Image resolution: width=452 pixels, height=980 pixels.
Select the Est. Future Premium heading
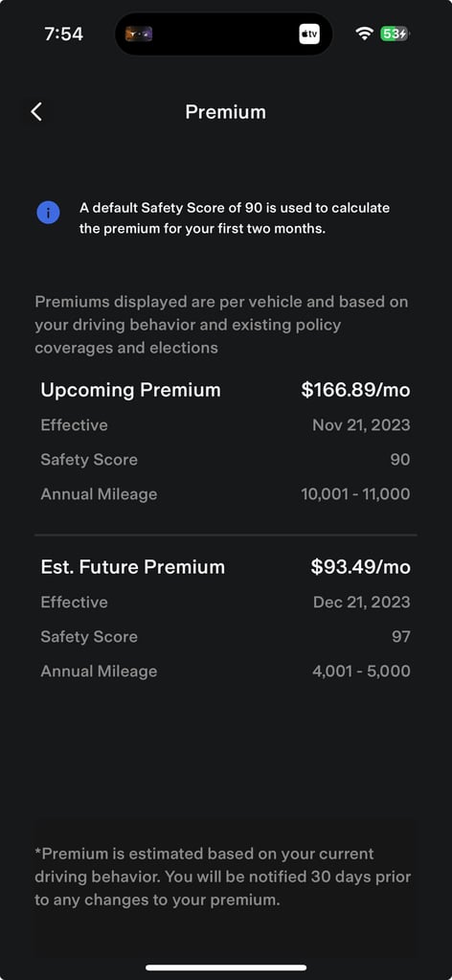tap(132, 567)
